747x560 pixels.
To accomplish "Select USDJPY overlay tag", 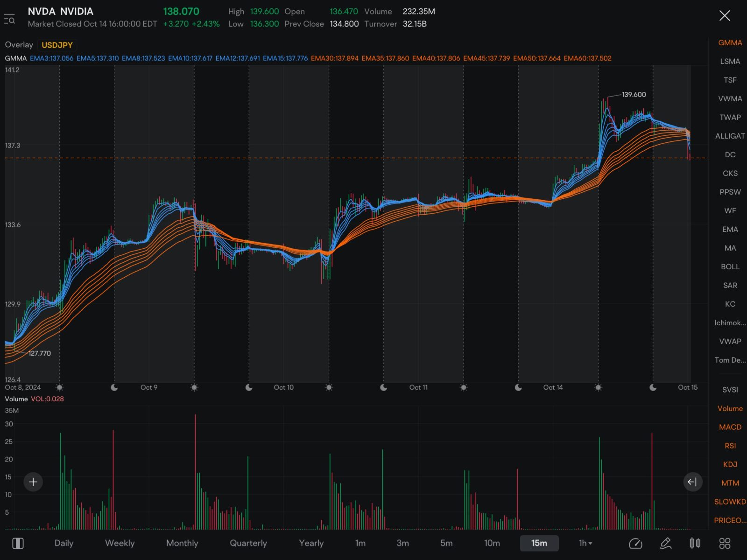I will coord(57,45).
